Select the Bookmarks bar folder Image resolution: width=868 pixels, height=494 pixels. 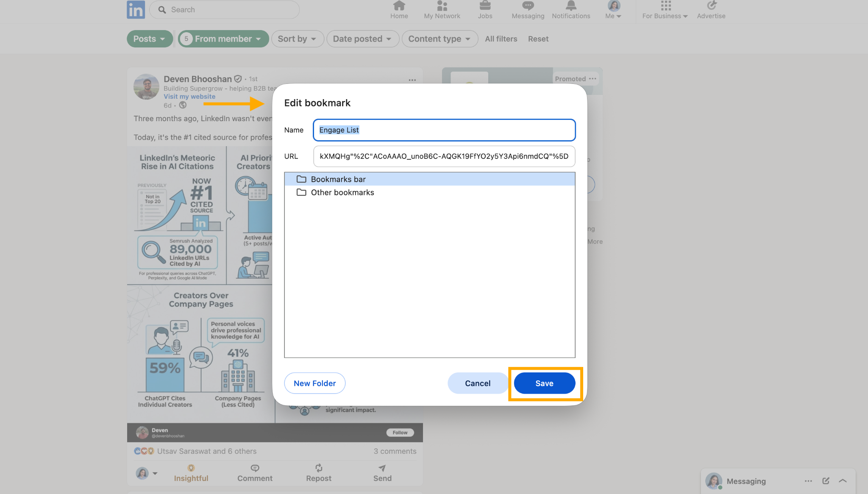pos(430,179)
